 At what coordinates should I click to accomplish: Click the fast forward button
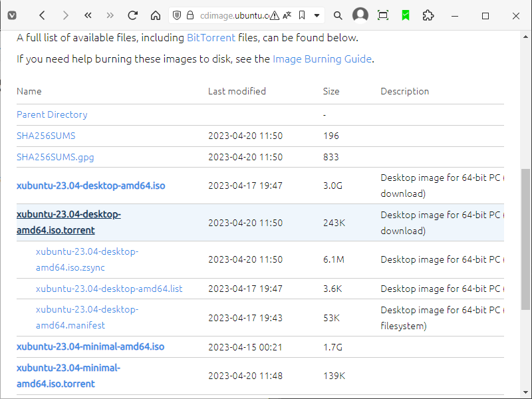(x=110, y=15)
